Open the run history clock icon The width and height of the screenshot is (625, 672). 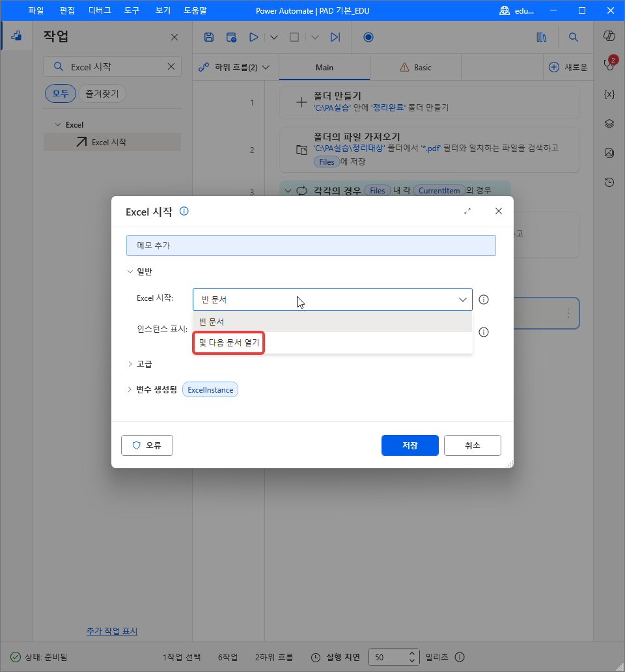click(x=609, y=182)
